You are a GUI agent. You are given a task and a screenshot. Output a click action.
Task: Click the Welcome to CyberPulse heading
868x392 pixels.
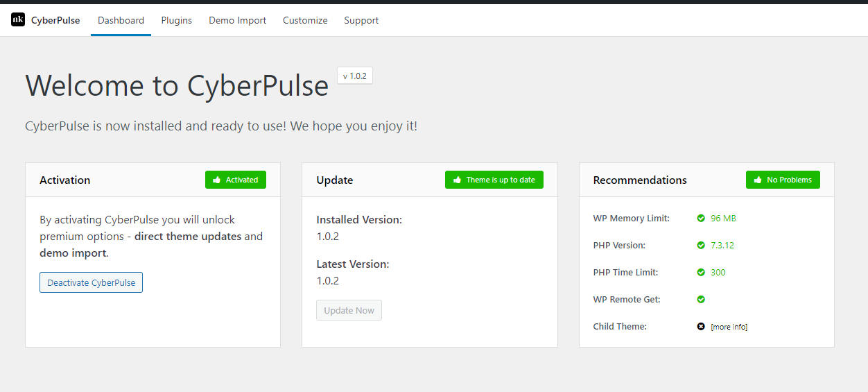pos(177,86)
